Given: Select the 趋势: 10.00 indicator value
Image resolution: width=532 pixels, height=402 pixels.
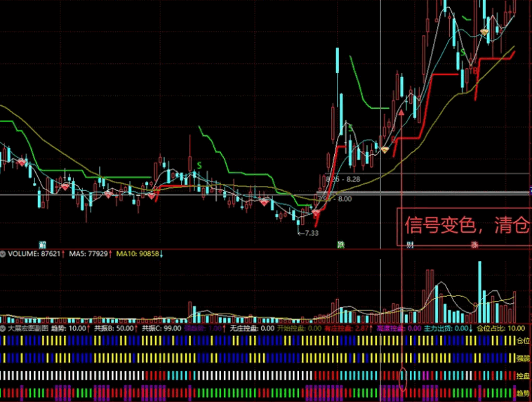Looking at the screenshot, I should 70,328.
